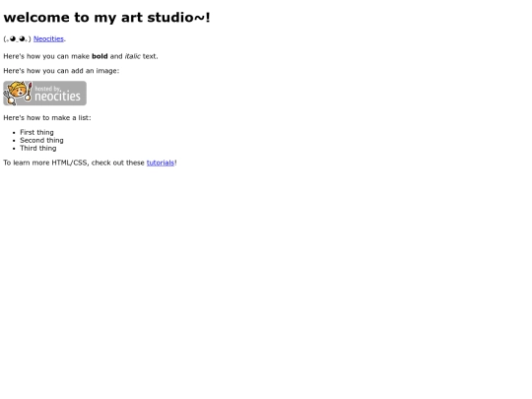Click the italic word 'italic'
The image size is (532, 399).
pos(132,56)
